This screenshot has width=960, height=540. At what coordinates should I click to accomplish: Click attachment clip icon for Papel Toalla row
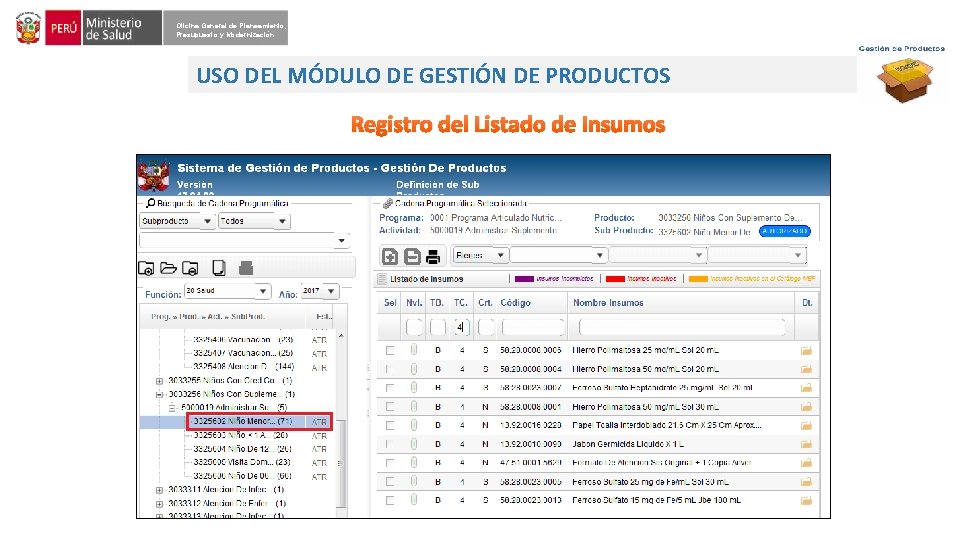tap(414, 425)
